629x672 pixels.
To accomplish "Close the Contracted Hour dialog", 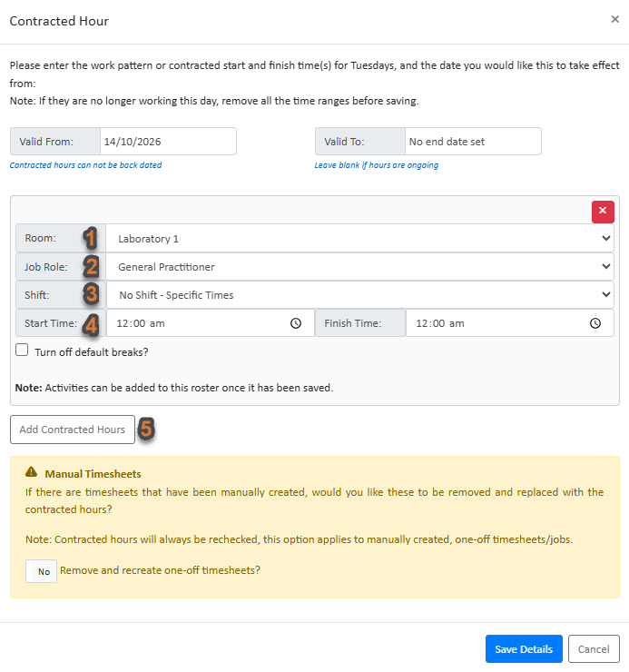I will (614, 19).
